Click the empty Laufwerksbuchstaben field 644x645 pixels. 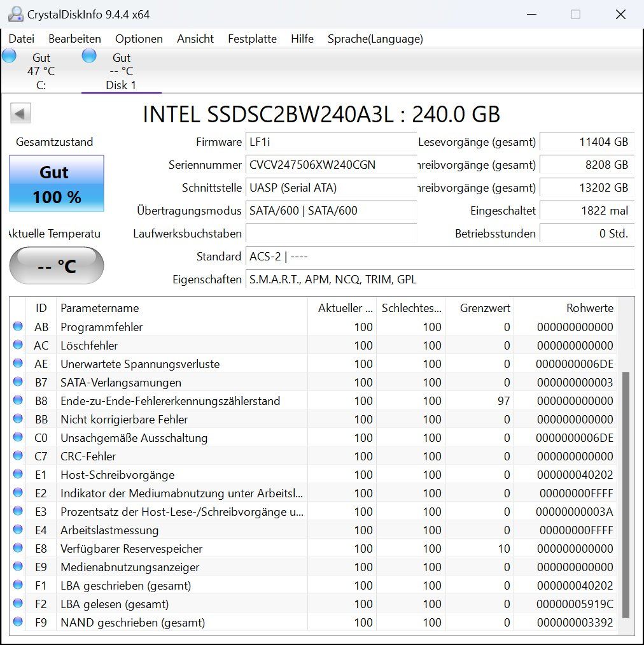(331, 234)
